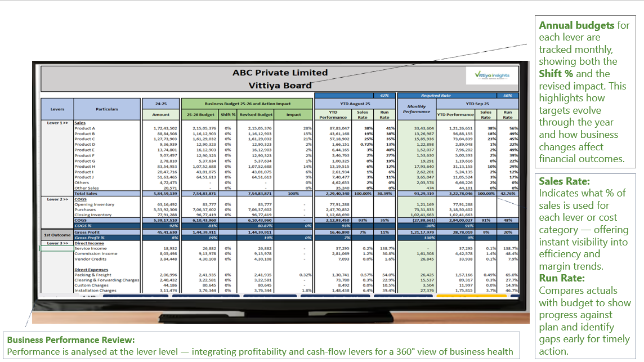Select the Particulars column header
Screen dimensions: 644x362
point(106,109)
